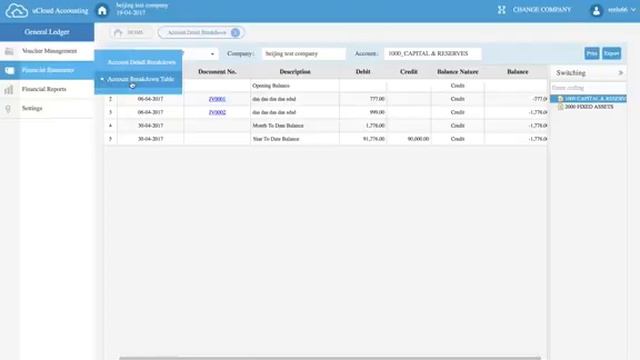The image size is (640, 360).
Task: Click the credit value 90,000.00
Action: coord(418,139)
